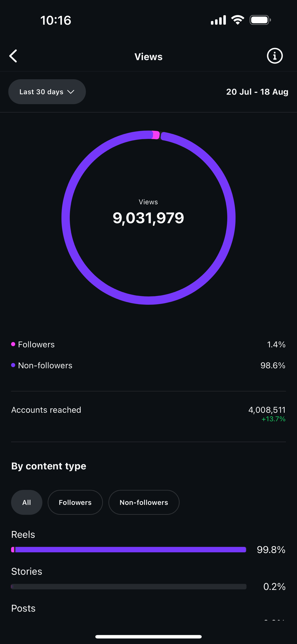Image resolution: width=297 pixels, height=644 pixels.
Task: Tap the 20 Jul - 18 Aug date range
Action: (257, 92)
